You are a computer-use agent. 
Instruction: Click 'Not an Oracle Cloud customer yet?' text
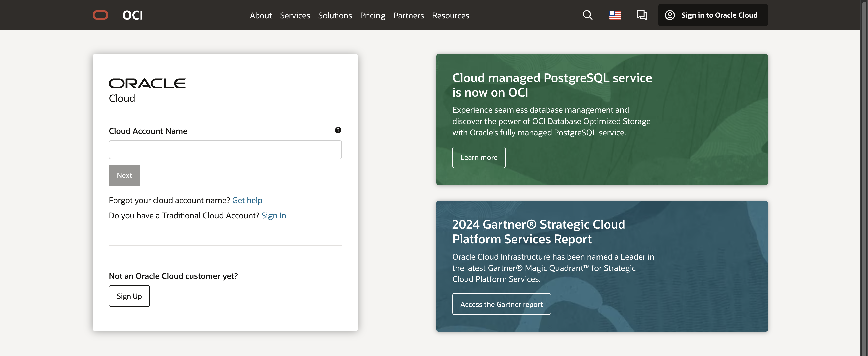173,276
